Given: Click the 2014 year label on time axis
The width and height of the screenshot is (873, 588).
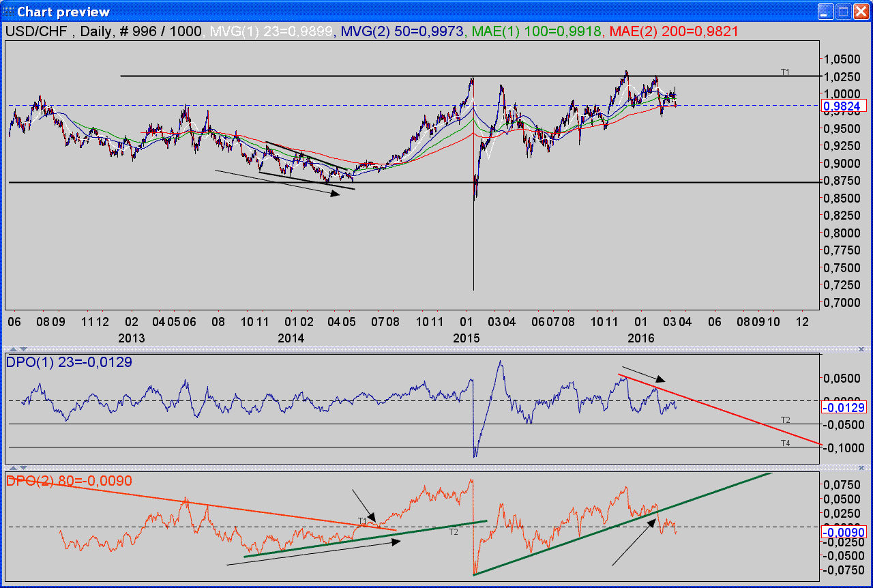Looking at the screenshot, I should click(291, 338).
